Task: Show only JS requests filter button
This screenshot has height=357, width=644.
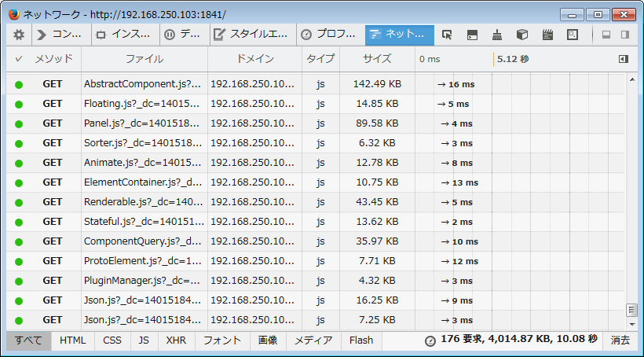Action: click(144, 340)
